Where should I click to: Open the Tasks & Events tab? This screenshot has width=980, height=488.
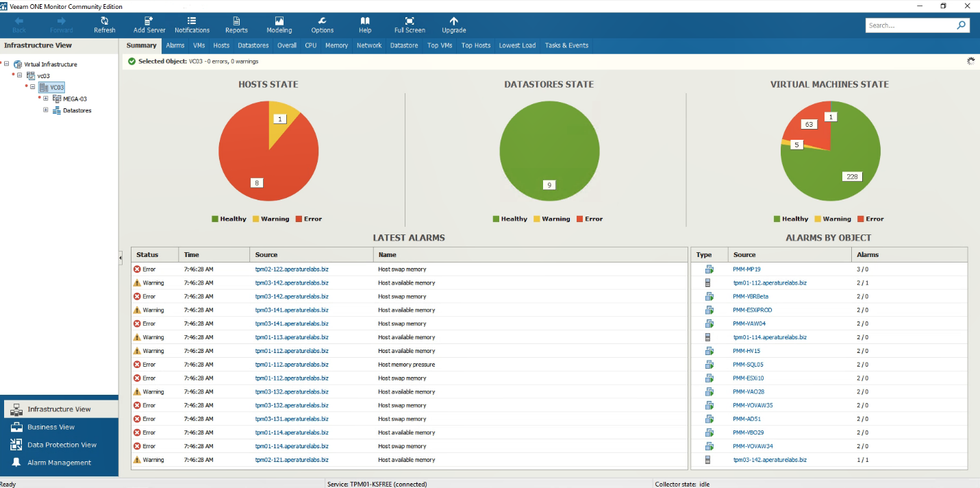click(x=567, y=45)
